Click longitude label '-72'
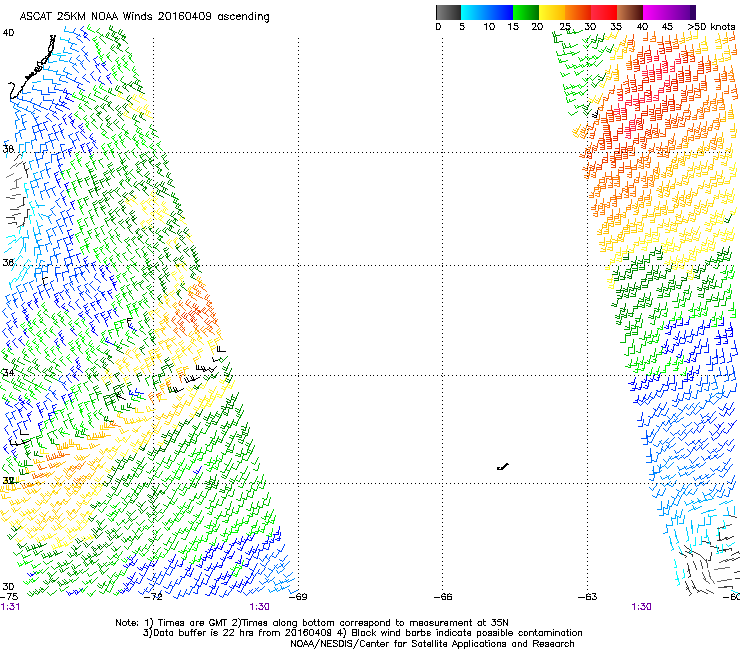740x650 pixels. click(x=153, y=597)
